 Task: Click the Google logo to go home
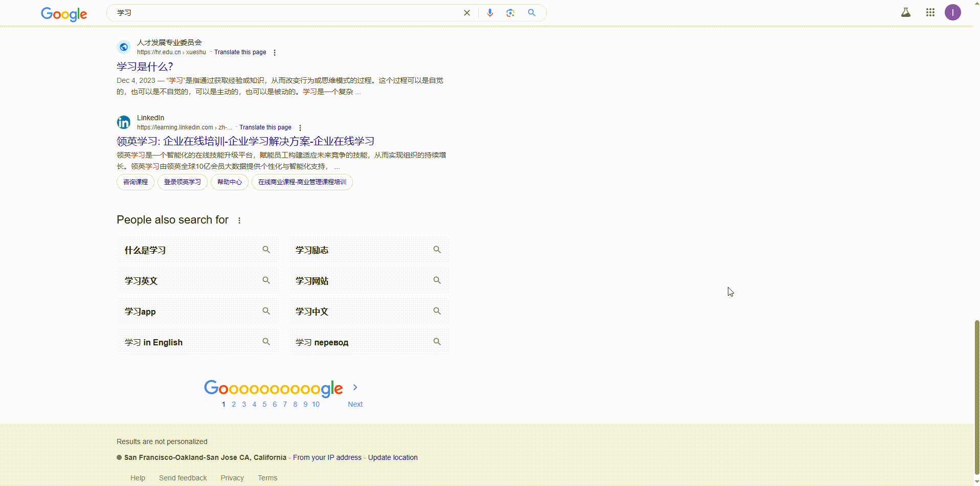tap(64, 14)
